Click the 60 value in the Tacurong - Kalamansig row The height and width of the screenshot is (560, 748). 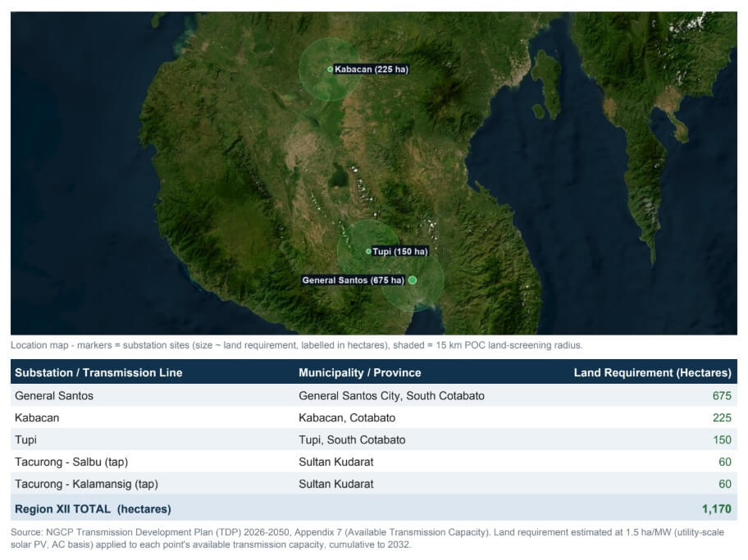[x=725, y=484]
